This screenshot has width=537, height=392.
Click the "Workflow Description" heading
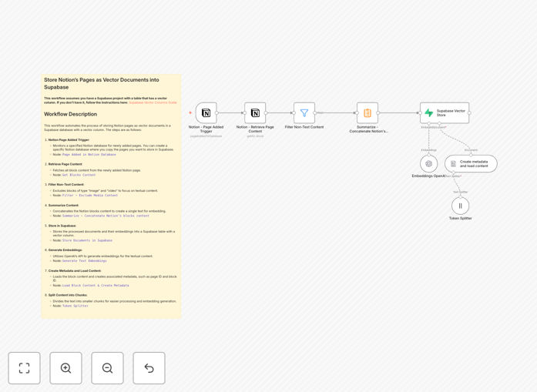click(71, 114)
